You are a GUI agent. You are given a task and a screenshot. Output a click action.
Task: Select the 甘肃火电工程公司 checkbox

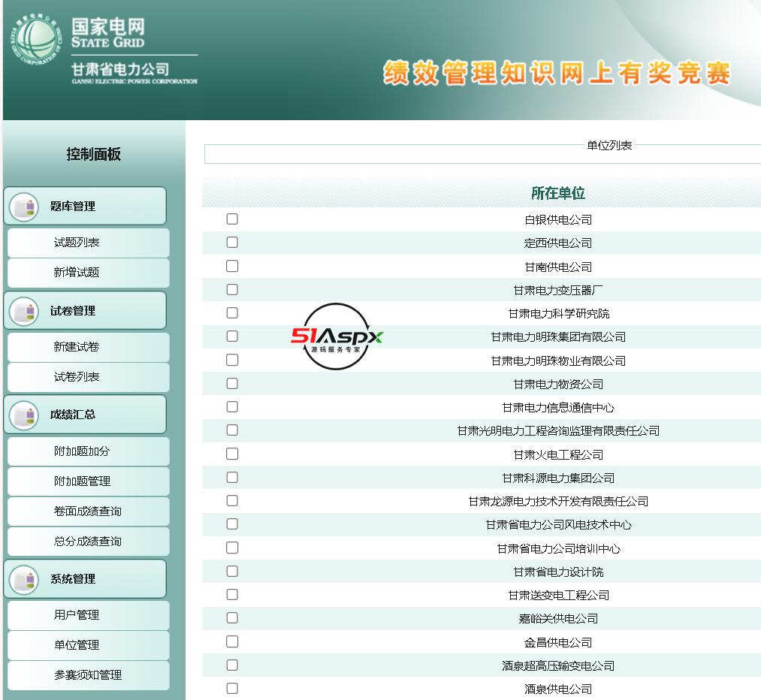(x=232, y=454)
